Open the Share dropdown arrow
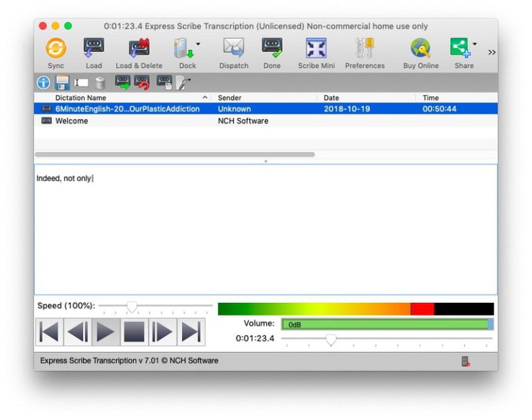 [x=475, y=44]
